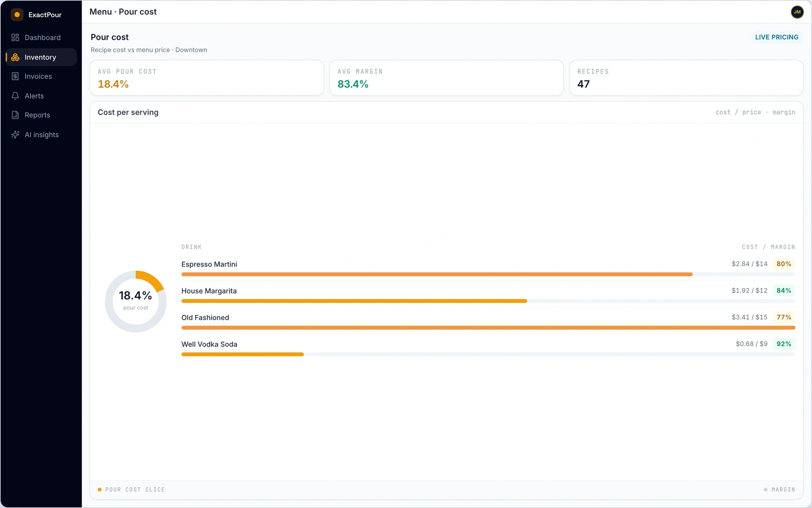Select the Espresso Martini drink name

209,264
